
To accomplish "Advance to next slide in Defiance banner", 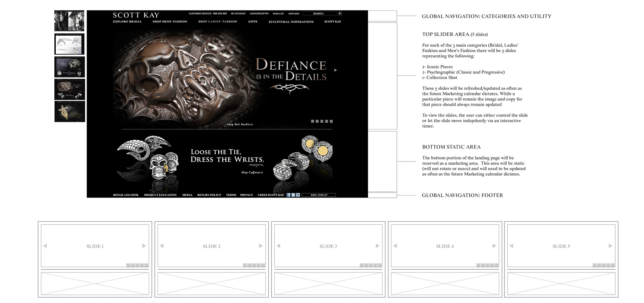I will point(335,70).
